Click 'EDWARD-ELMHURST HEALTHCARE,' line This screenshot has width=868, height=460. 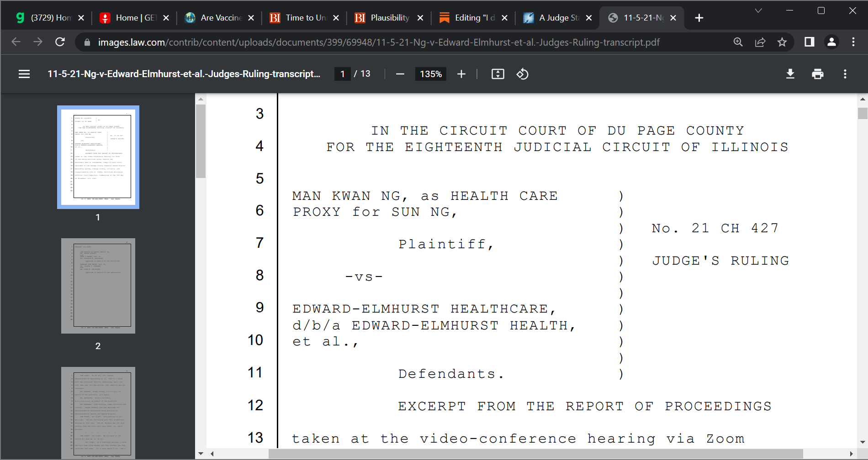tap(424, 309)
